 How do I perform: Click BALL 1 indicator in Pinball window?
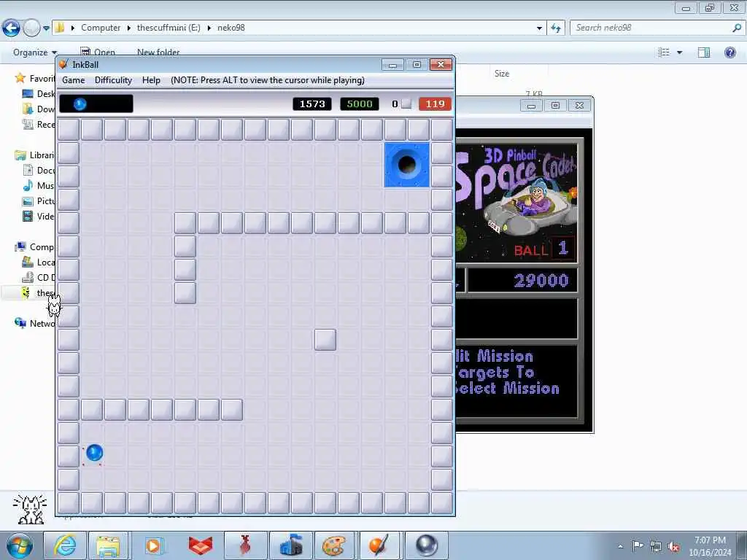(544, 249)
